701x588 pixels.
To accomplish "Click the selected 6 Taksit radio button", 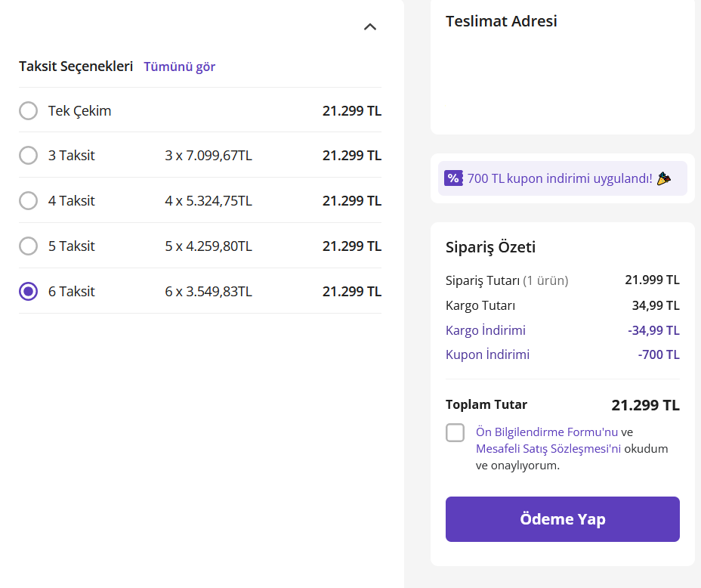I will point(28,292).
